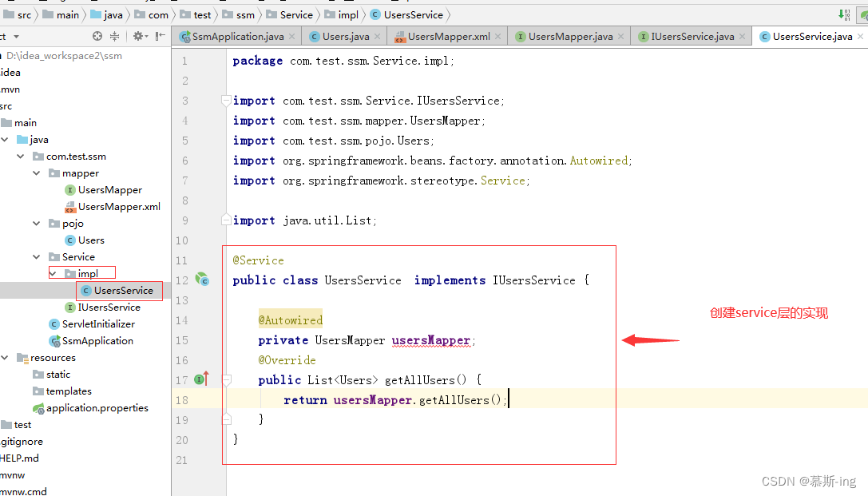Close the UsersMapper.xml tab
The height and width of the screenshot is (496, 868).
point(497,37)
